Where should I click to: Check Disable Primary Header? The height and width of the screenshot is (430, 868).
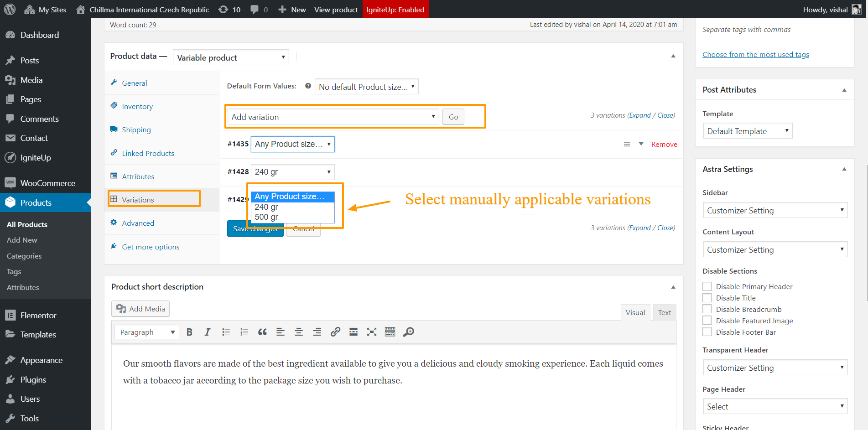click(707, 286)
